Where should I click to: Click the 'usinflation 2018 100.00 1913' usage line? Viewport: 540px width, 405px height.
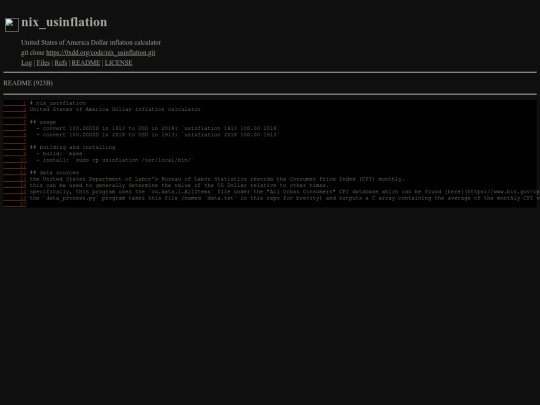(x=158, y=135)
